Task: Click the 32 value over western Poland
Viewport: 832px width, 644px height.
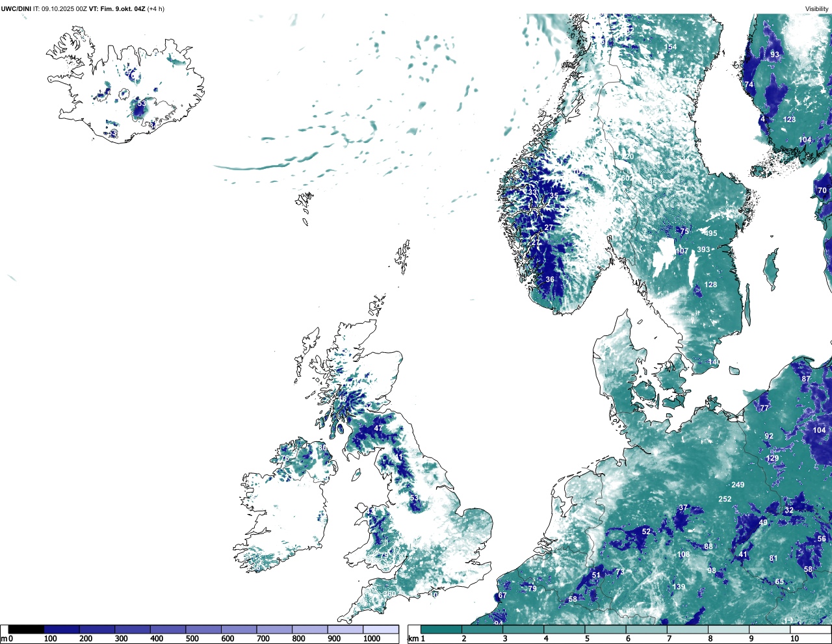Action: coord(788,510)
